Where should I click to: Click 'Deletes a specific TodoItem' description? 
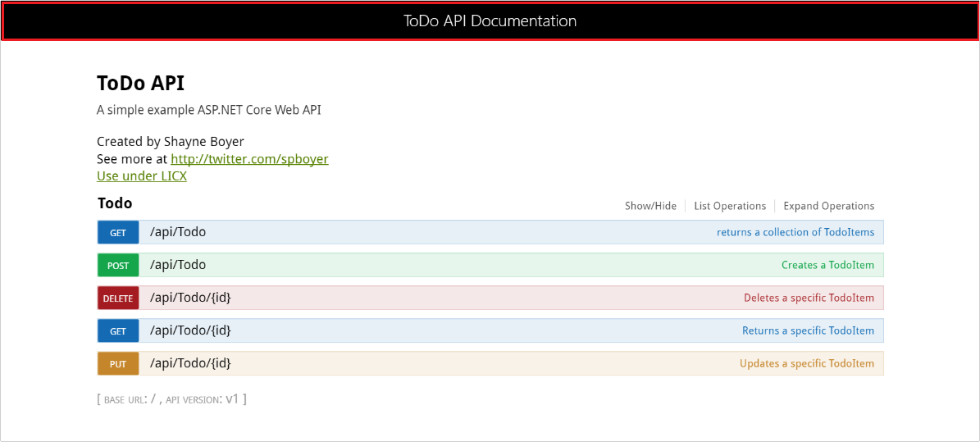click(809, 298)
